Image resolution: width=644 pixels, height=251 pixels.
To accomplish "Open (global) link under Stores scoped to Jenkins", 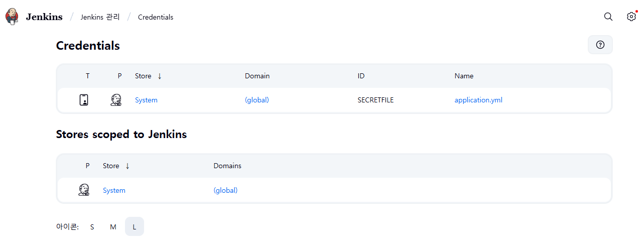I will pos(225,190).
